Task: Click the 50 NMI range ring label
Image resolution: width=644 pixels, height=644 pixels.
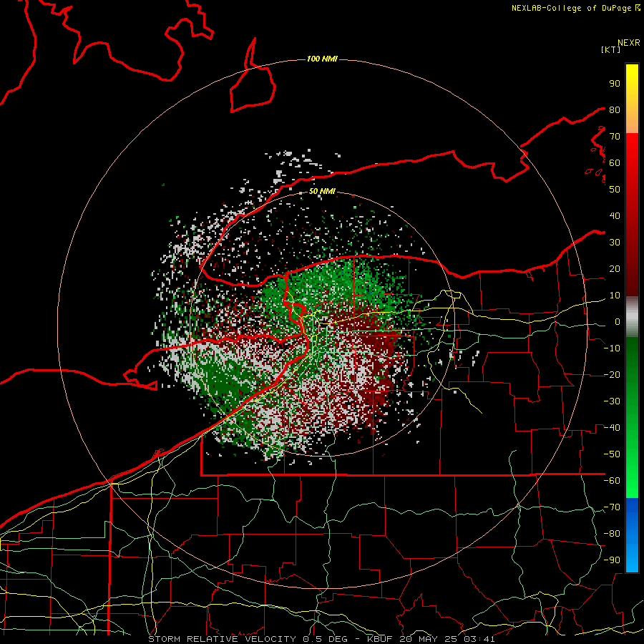Action: click(x=323, y=191)
